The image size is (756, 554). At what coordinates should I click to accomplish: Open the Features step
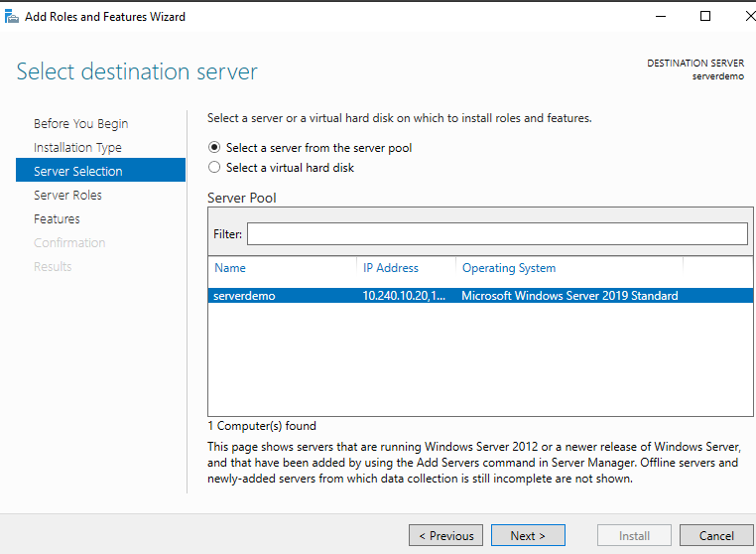coord(57,219)
